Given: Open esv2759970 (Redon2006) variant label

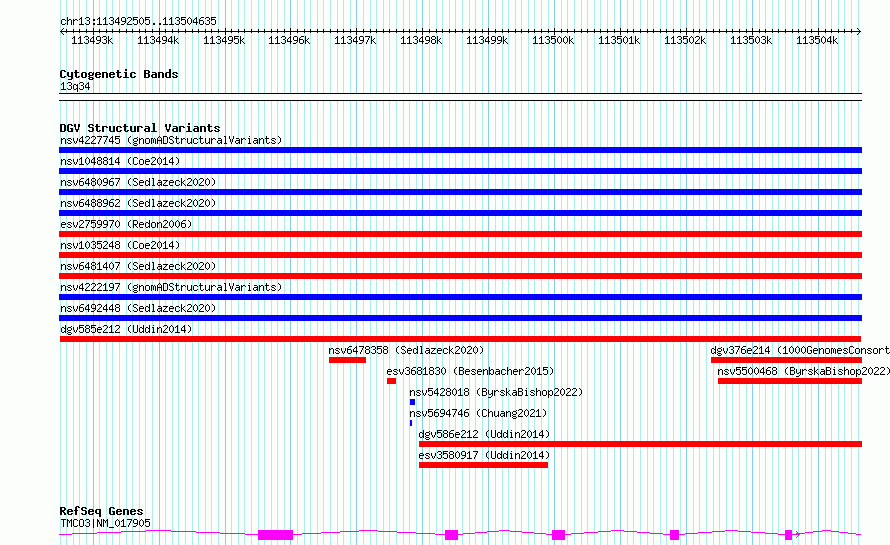Looking at the screenshot, I should [126, 224].
